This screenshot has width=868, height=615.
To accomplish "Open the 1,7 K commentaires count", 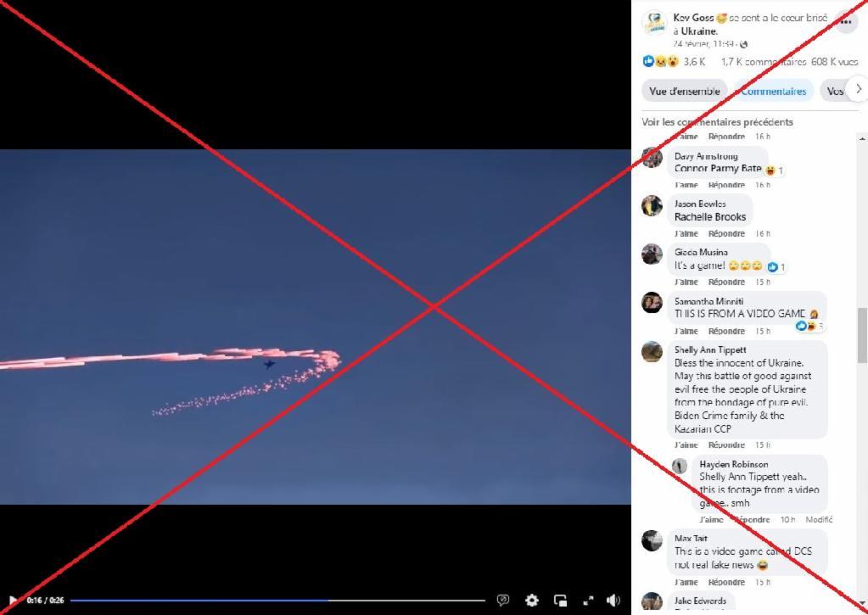I will pos(764,62).
